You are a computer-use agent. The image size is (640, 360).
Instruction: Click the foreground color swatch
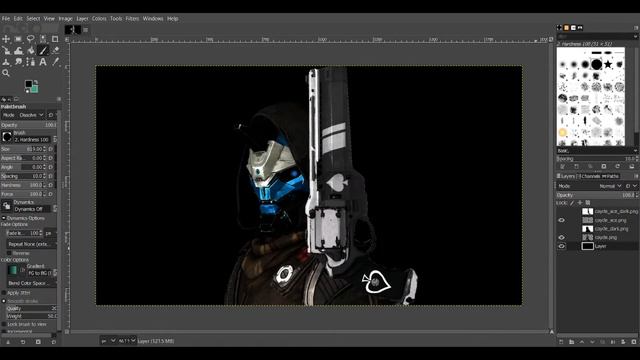[x=28, y=84]
